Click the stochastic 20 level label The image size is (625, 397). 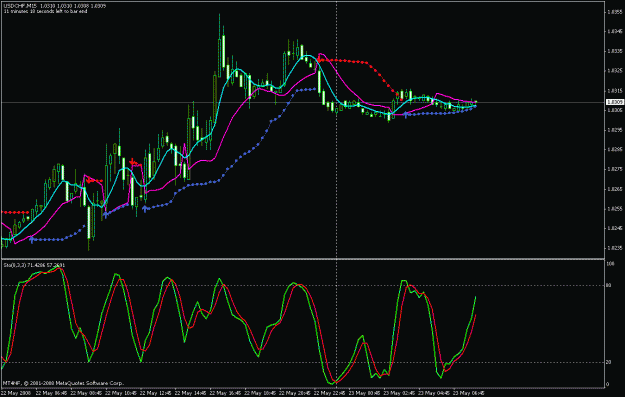[609, 362]
